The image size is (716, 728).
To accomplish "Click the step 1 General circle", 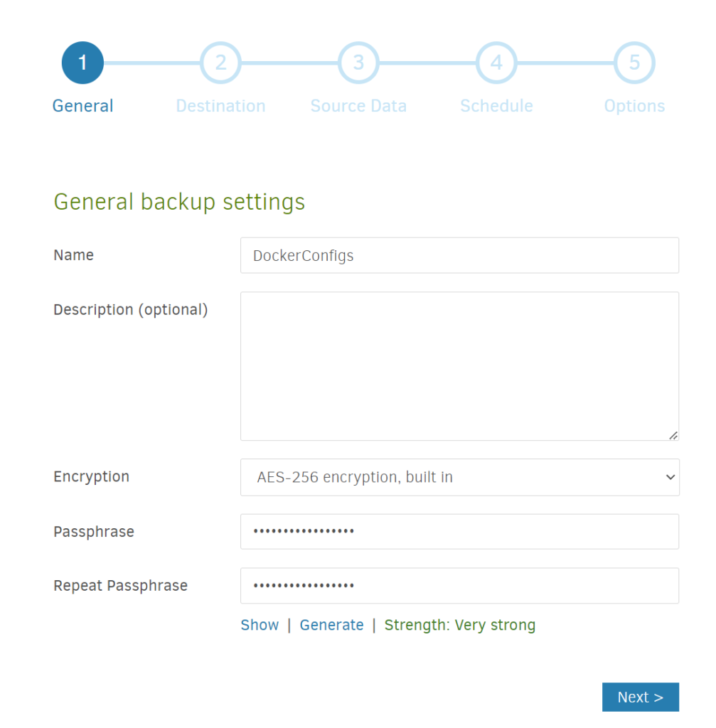I will [82, 63].
